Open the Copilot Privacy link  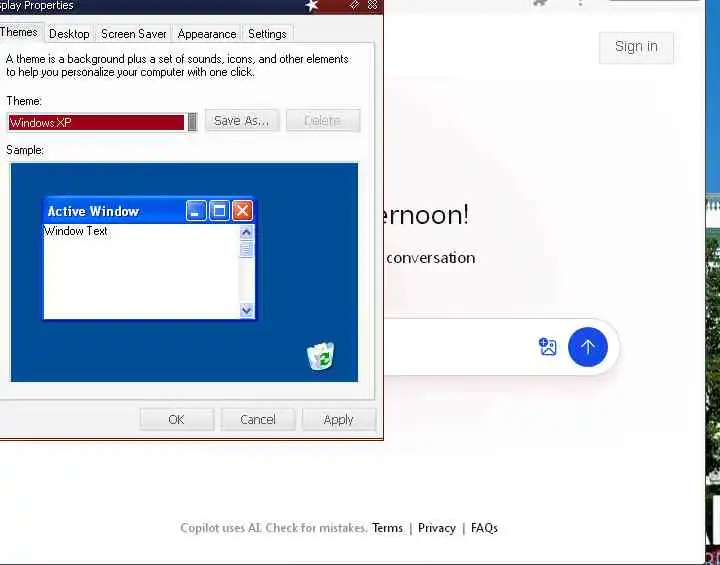pos(437,528)
